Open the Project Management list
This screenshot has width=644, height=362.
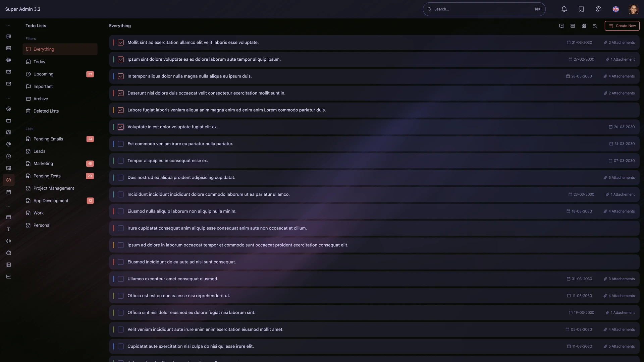click(x=60, y=188)
